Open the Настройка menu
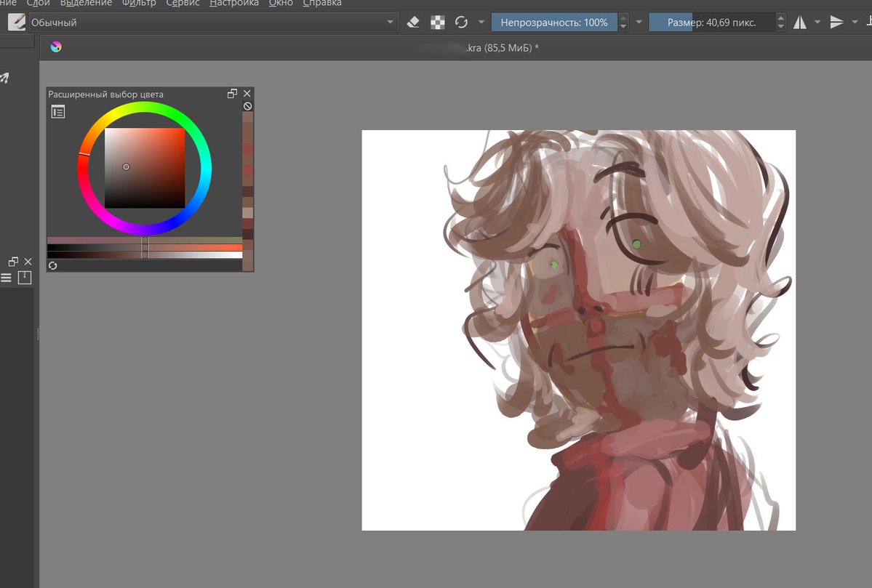This screenshot has width=872, height=588. point(234,4)
